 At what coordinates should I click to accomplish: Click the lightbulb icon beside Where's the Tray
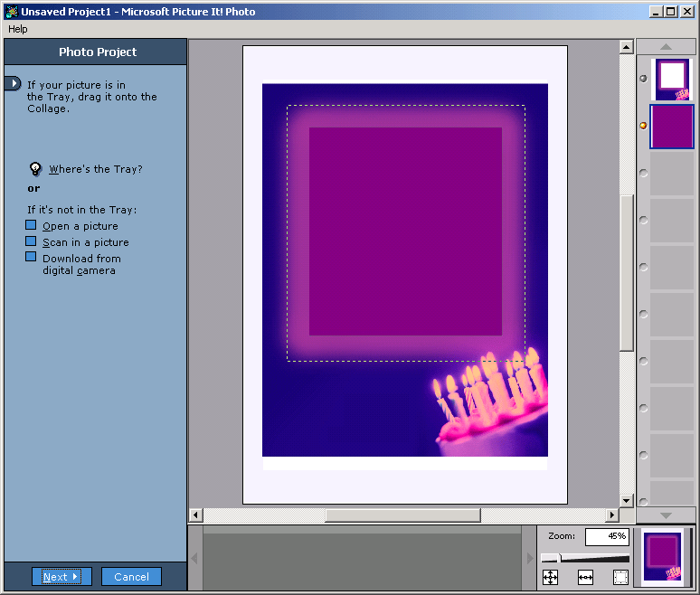[x=35, y=169]
